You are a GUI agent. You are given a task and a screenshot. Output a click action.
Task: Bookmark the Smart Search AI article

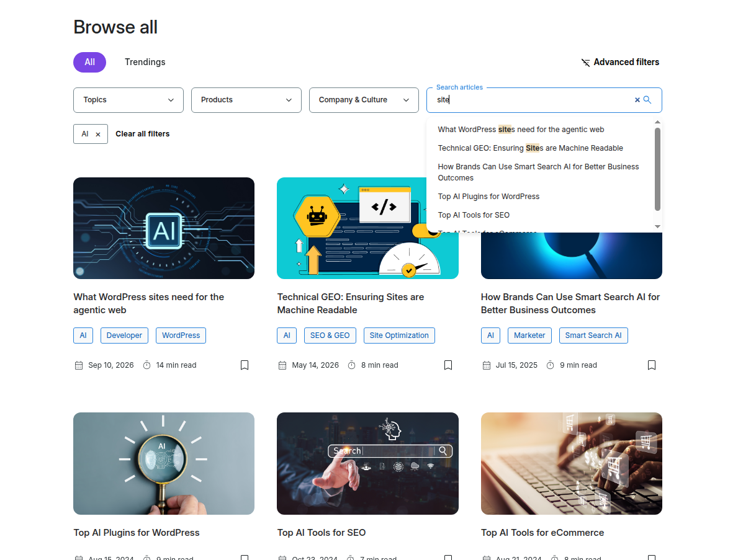[x=651, y=365]
